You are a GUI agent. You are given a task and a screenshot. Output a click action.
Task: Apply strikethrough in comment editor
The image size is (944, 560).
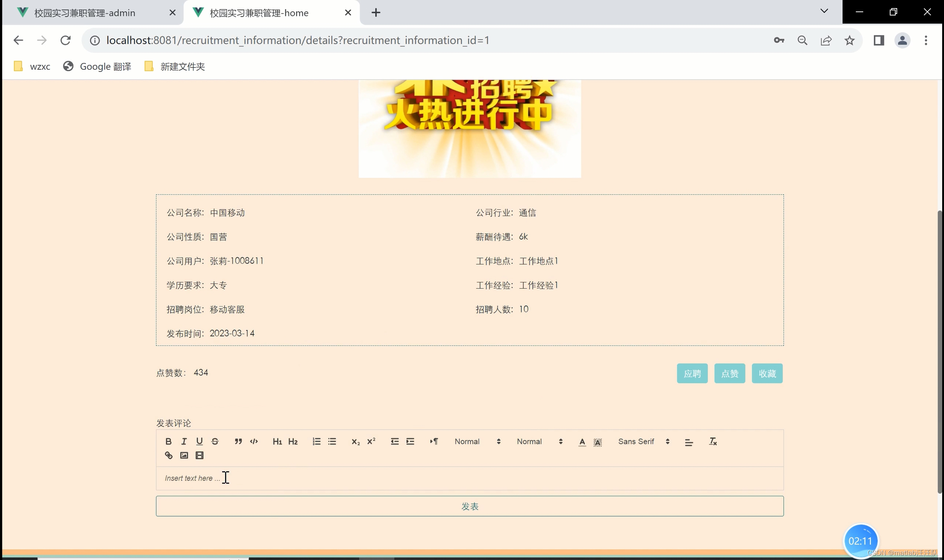click(x=215, y=442)
